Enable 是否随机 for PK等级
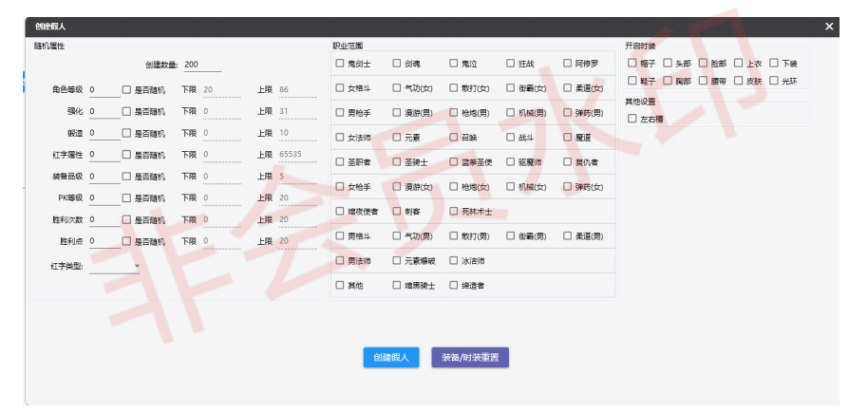The height and width of the screenshot is (413, 868). [x=126, y=197]
